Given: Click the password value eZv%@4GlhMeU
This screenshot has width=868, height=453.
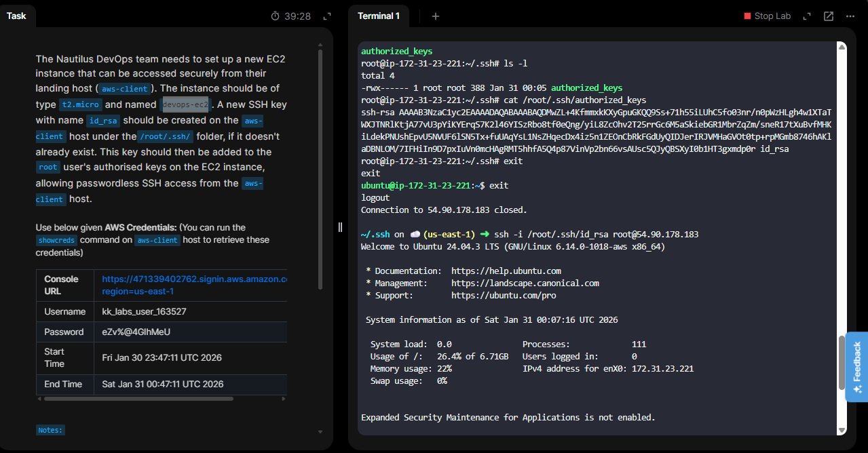Looking at the screenshot, I should (x=136, y=332).
